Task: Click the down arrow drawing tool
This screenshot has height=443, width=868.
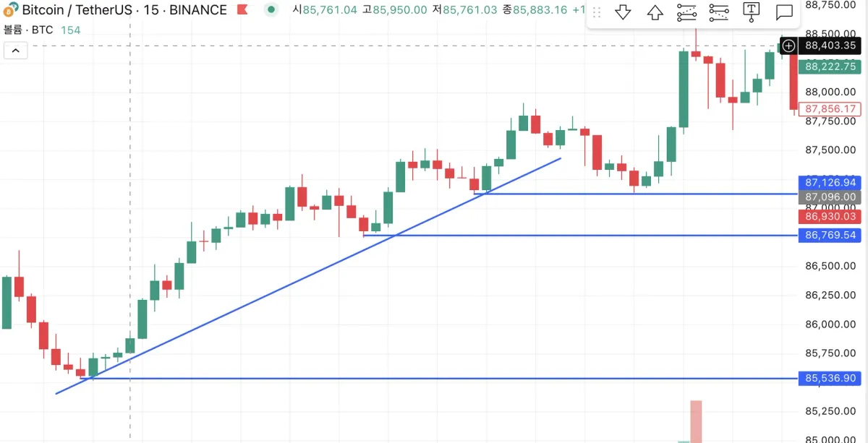Action: (623, 12)
